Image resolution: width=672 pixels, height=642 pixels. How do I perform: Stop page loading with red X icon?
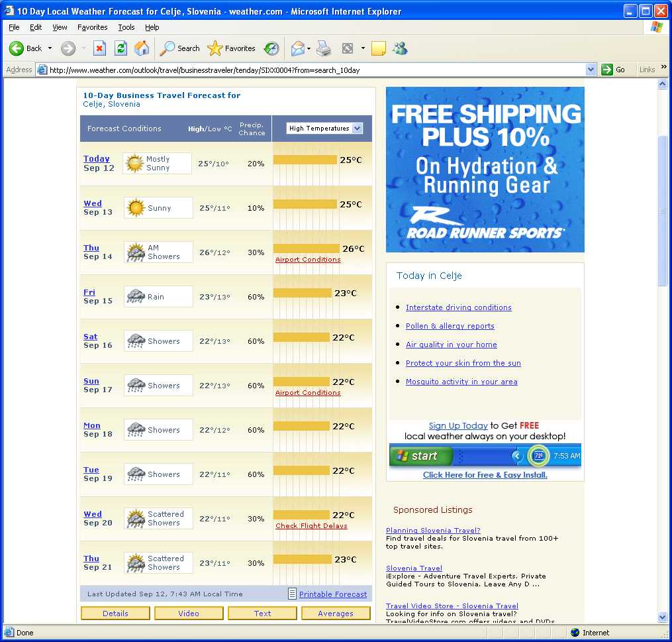pyautogui.click(x=99, y=48)
